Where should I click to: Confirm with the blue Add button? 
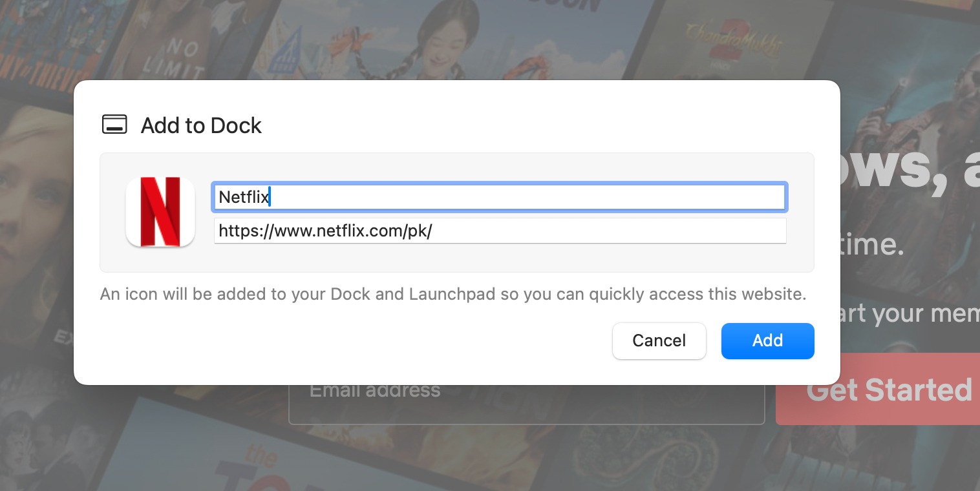pos(767,340)
